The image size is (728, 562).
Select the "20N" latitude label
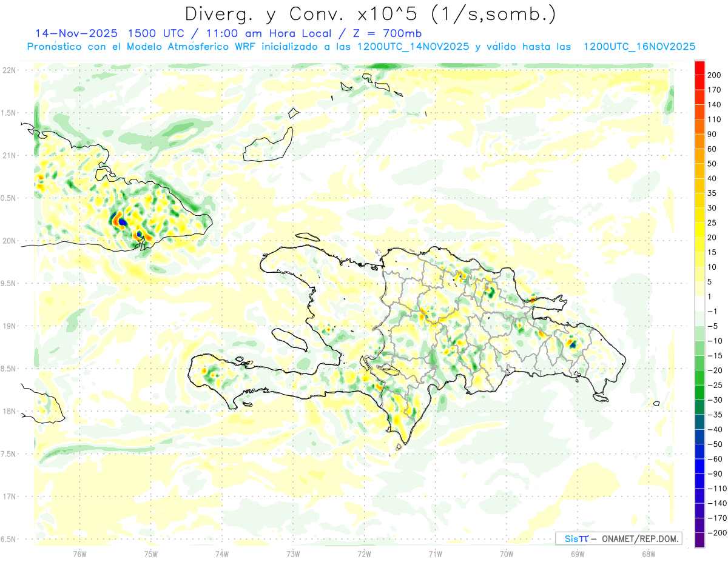[8, 241]
